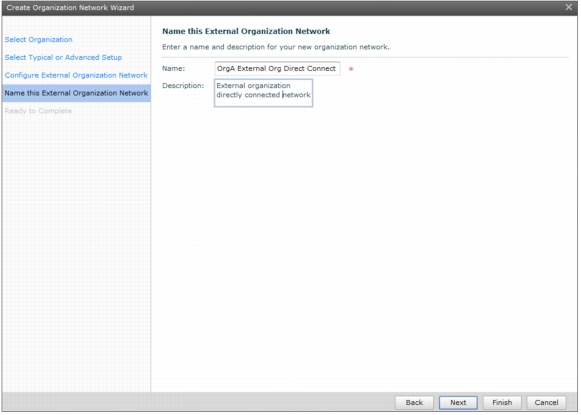
Task: Click inside the Description text box
Action: tap(263, 93)
